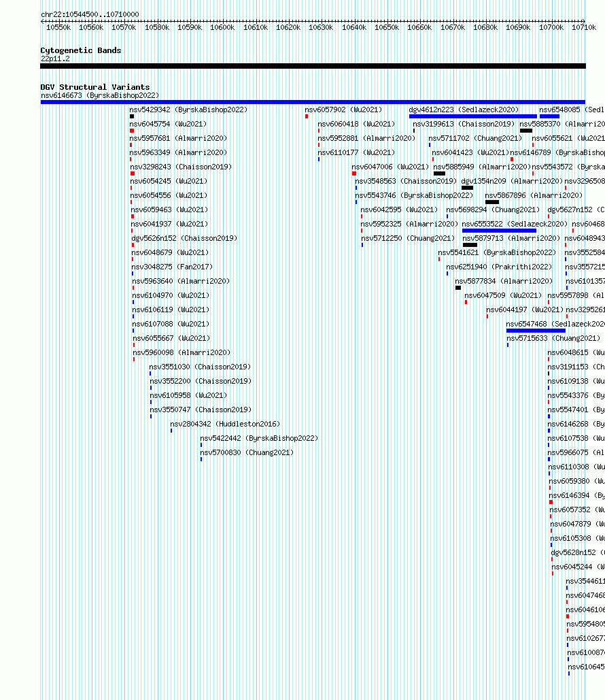Viewport: 605px width, 700px height.
Task: Open variant label nsv5429342 (ByrskaBishop2022)
Action: click(188, 110)
